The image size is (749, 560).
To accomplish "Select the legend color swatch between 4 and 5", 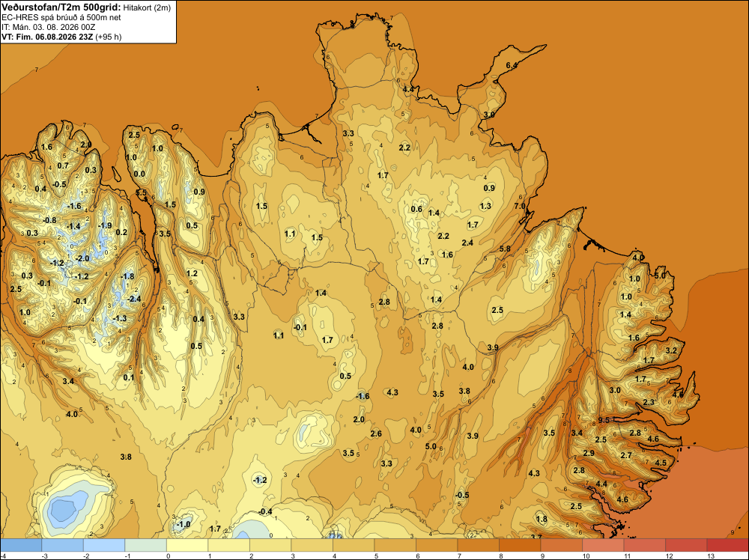I will (x=354, y=545).
